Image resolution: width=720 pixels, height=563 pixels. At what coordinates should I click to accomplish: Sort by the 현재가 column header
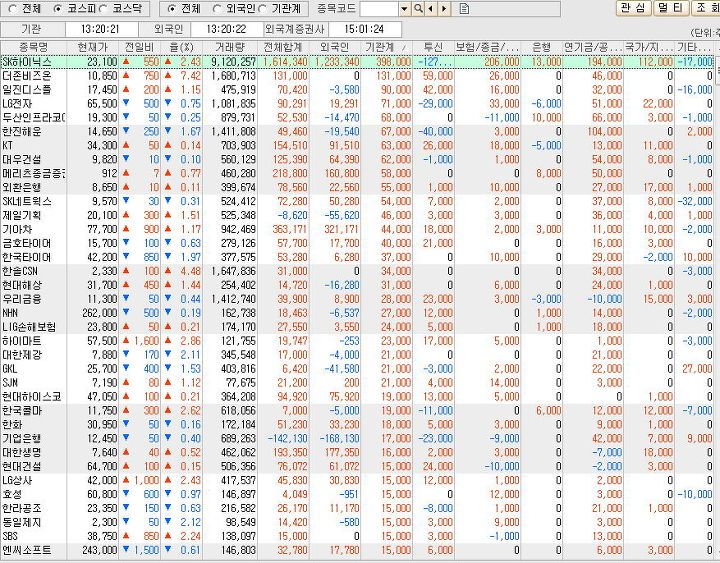[x=93, y=47]
